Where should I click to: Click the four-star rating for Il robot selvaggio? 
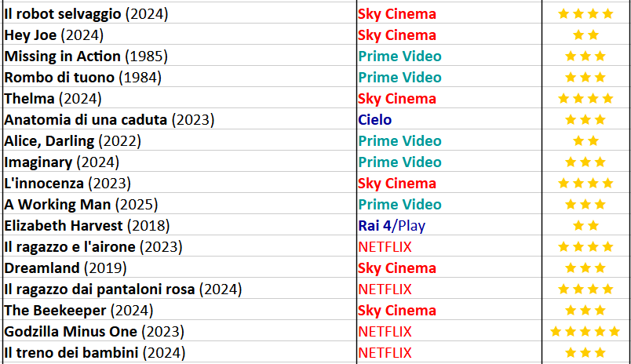pyautogui.click(x=585, y=13)
